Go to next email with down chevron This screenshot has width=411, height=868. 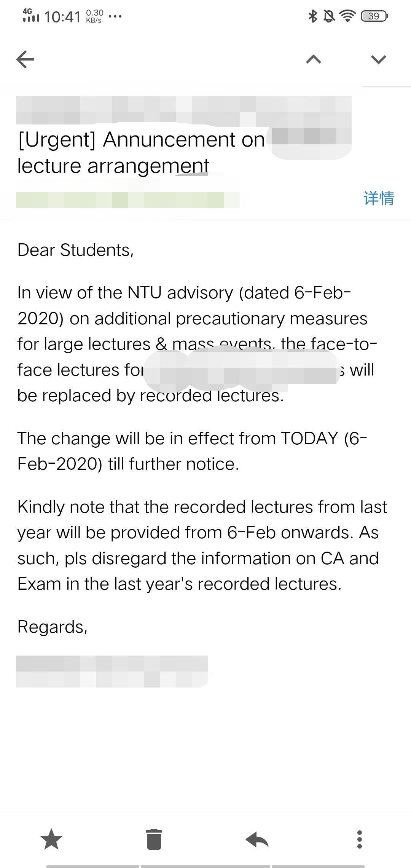378,59
